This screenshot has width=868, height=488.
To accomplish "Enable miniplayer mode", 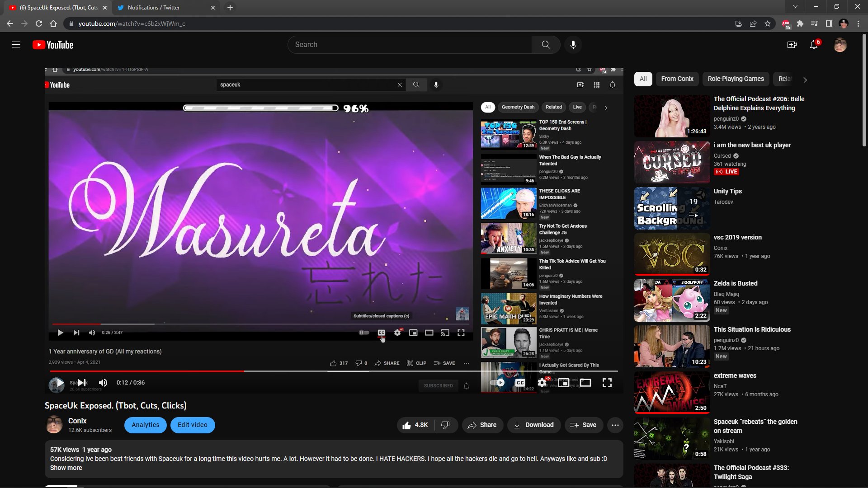I will [x=563, y=383].
